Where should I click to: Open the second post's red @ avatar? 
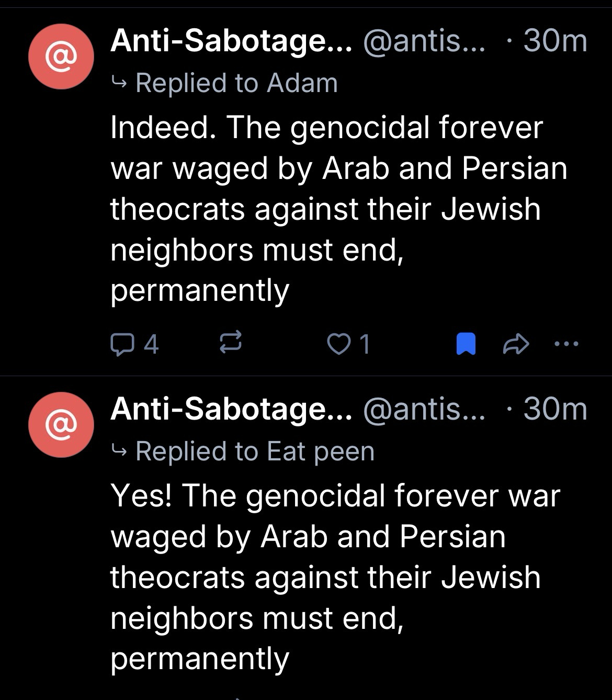point(61,424)
